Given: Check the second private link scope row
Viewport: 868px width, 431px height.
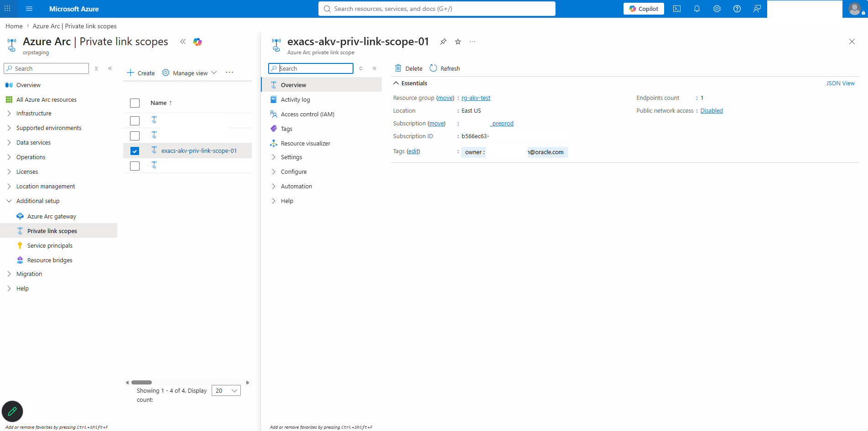Looking at the screenshot, I should point(135,136).
